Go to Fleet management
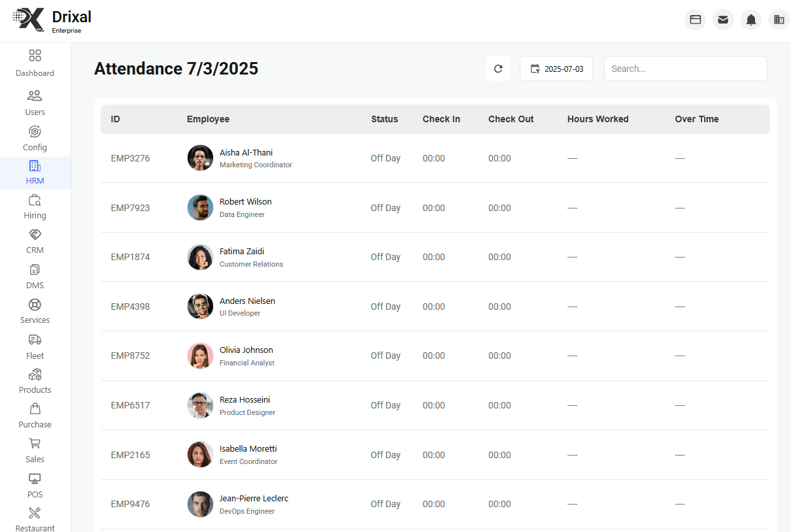This screenshot has height=532, width=791. (35, 346)
